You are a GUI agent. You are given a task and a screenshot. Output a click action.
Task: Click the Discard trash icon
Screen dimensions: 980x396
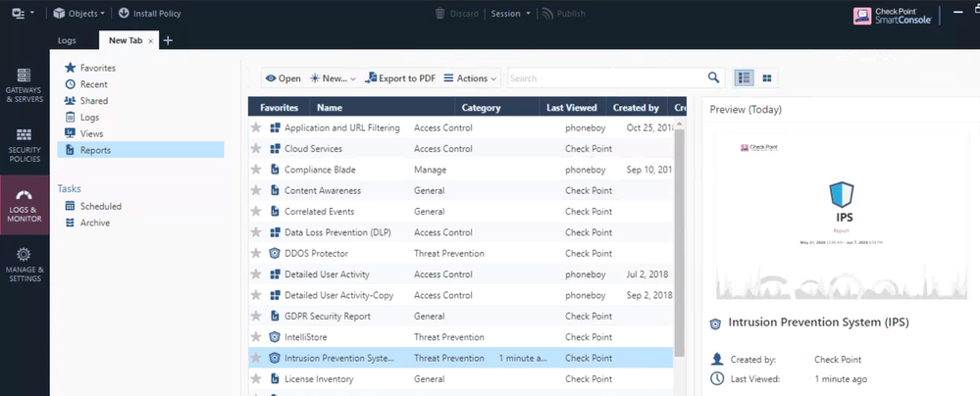point(440,13)
